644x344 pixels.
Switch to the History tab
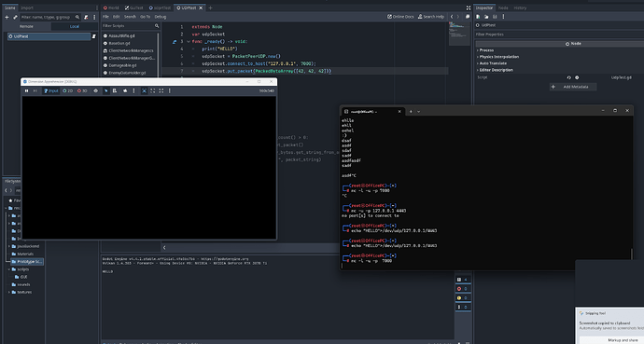point(520,7)
